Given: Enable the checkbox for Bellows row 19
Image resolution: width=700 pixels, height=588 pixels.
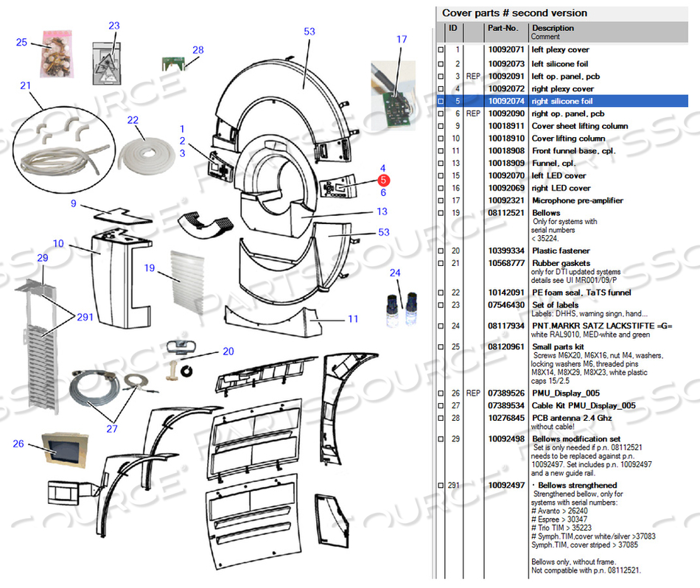Looking at the screenshot, I should 441,213.
